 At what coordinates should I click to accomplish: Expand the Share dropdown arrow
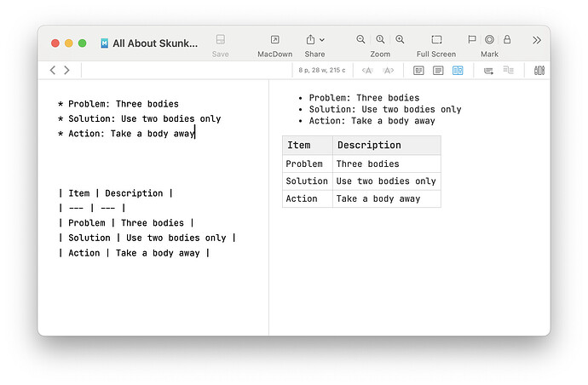click(322, 40)
